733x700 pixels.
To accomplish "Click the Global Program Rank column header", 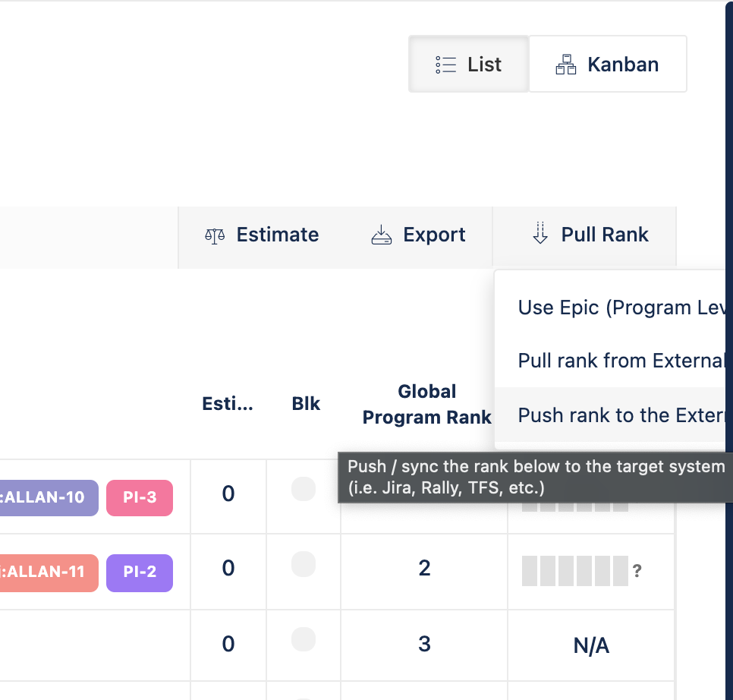I will [x=426, y=403].
